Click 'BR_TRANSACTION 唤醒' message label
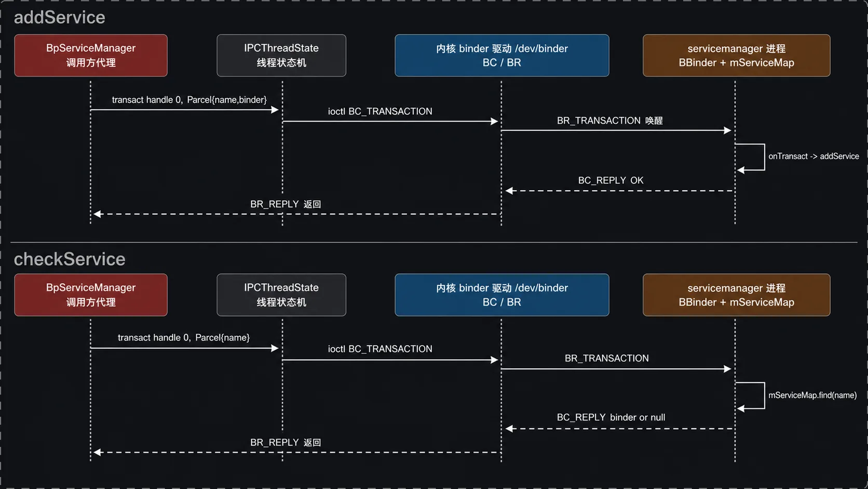The width and height of the screenshot is (868, 489). click(x=610, y=121)
